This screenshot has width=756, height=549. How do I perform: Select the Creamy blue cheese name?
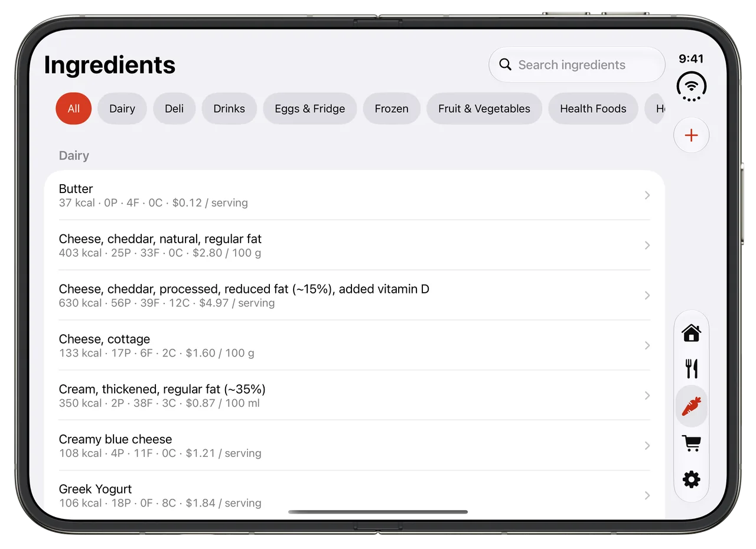click(116, 439)
